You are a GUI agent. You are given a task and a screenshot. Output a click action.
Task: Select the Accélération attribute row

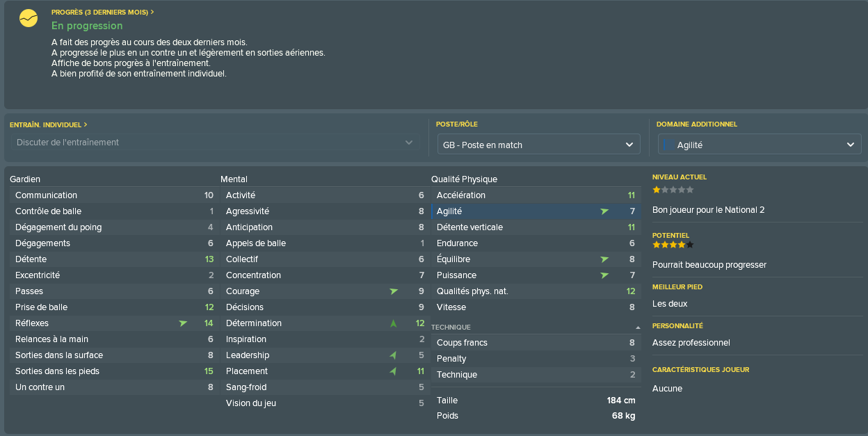pos(536,195)
